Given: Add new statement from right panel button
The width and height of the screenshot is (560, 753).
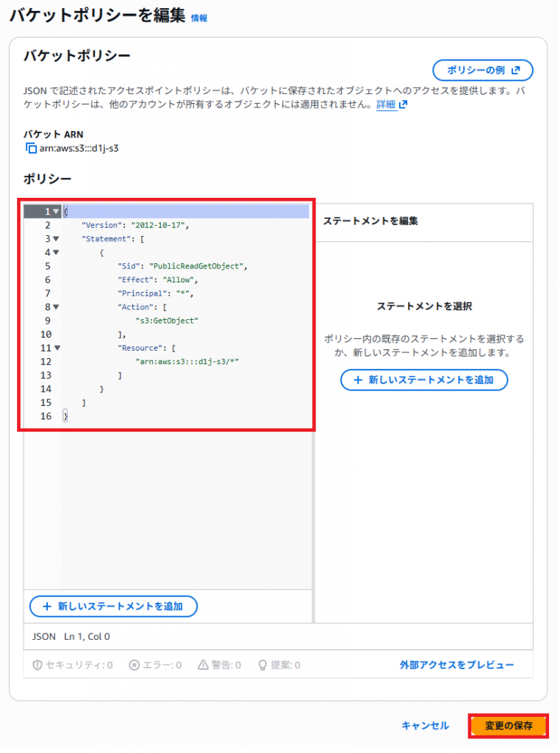Looking at the screenshot, I should [x=423, y=380].
